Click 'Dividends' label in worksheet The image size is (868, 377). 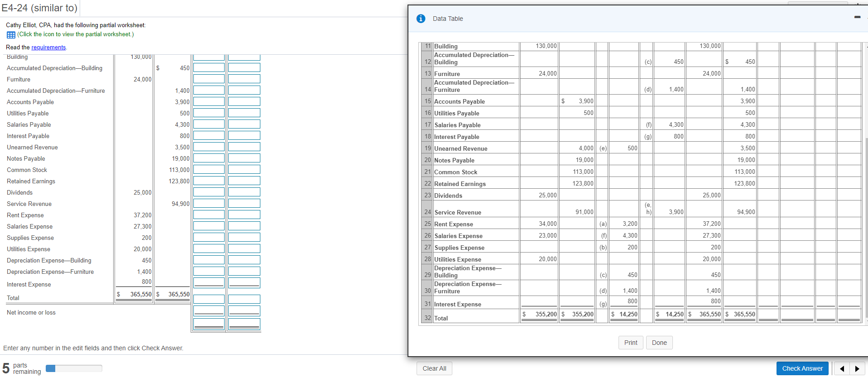point(19,192)
